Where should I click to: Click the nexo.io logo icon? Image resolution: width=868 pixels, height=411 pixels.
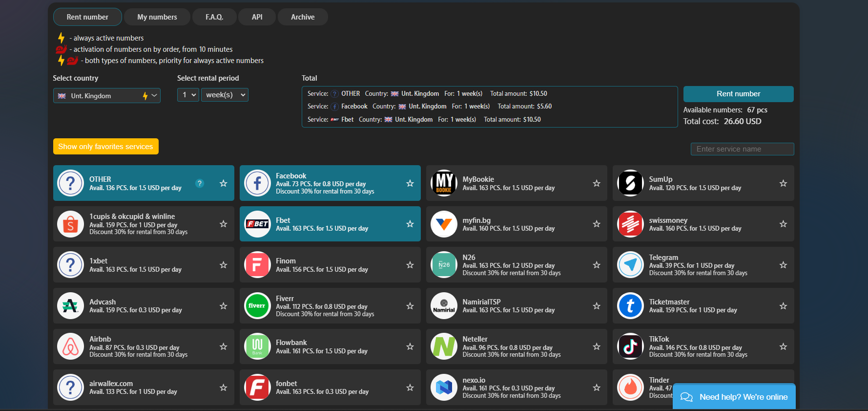point(444,388)
